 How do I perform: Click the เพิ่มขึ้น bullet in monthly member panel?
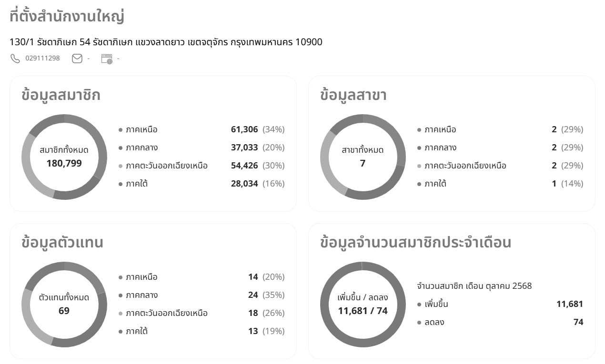coord(418,304)
